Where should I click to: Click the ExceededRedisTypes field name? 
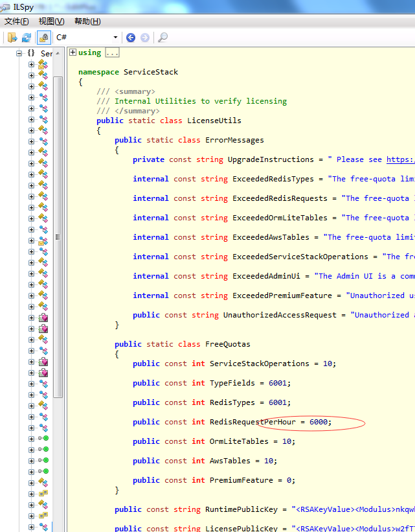point(273,179)
